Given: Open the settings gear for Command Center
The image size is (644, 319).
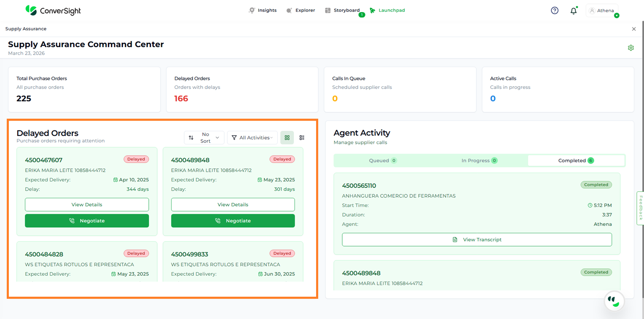Looking at the screenshot, I should pyautogui.click(x=631, y=48).
